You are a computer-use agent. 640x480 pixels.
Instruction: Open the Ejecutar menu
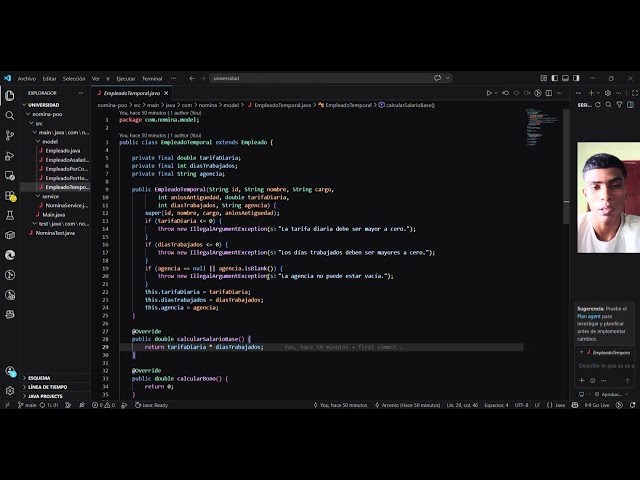pos(126,78)
